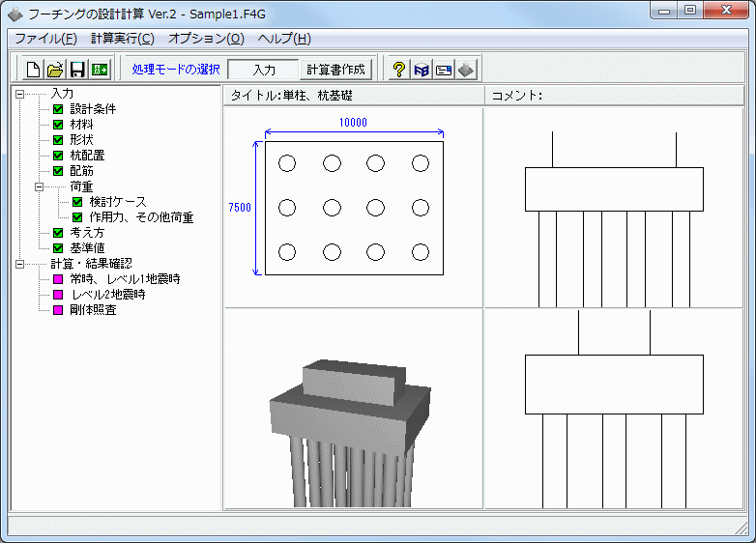Select 考え方 tree item
The width and height of the screenshot is (756, 543).
87,233
